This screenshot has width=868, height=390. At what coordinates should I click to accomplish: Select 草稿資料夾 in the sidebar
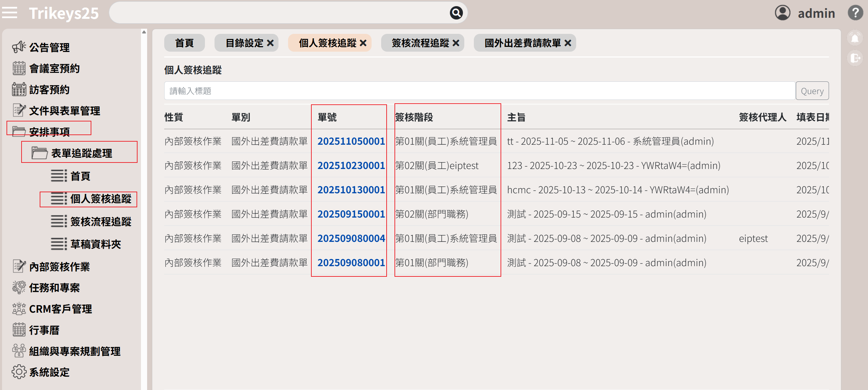[x=95, y=244]
